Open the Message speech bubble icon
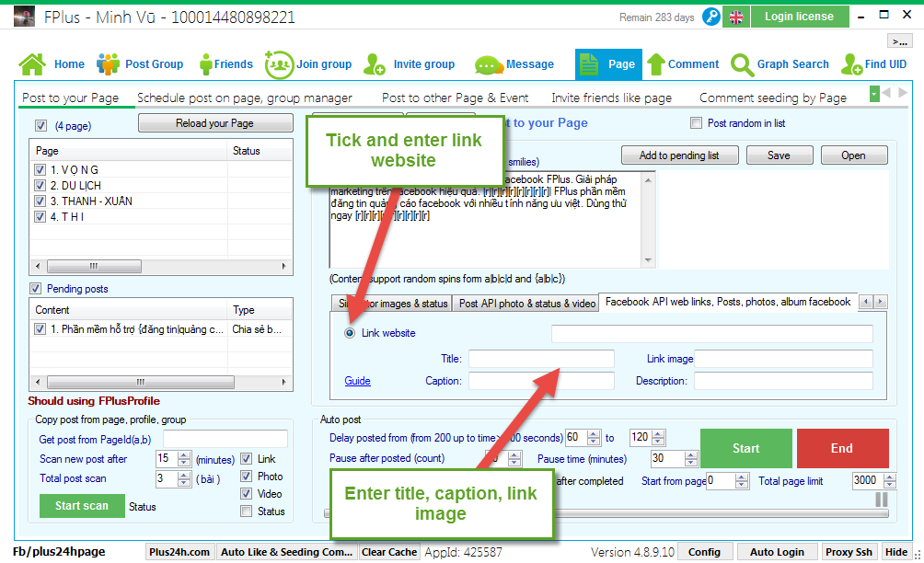 489,64
